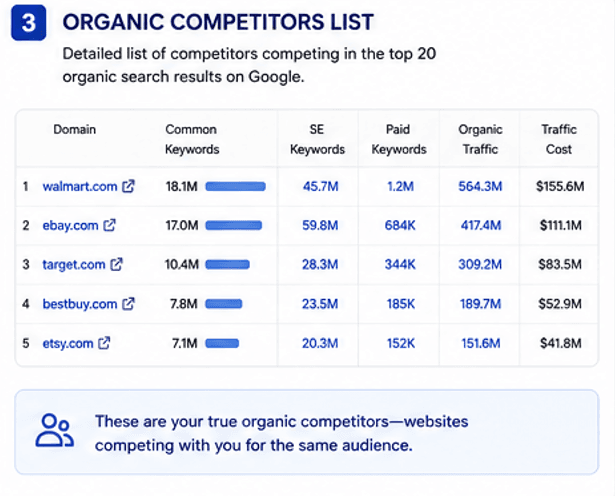The width and height of the screenshot is (615, 496).
Task: Click the number 3 section badge
Action: click(29, 23)
